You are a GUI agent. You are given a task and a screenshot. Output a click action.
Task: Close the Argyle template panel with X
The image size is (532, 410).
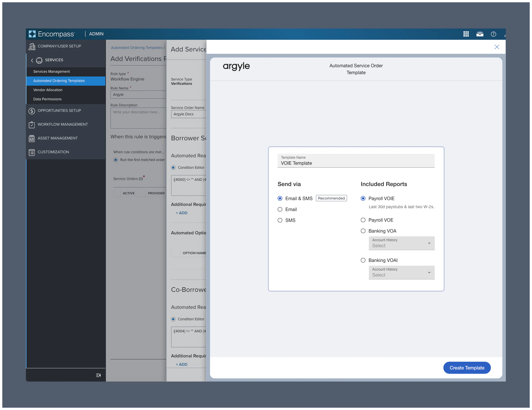click(497, 47)
